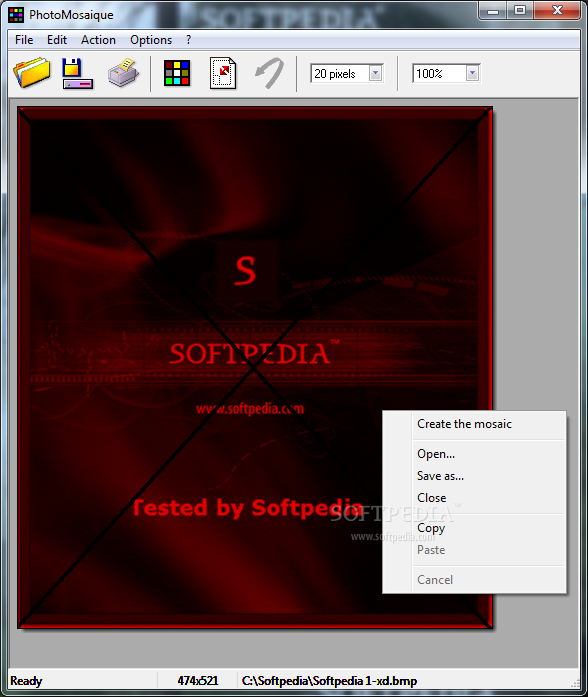Click the Save floppy disk icon

click(x=77, y=73)
